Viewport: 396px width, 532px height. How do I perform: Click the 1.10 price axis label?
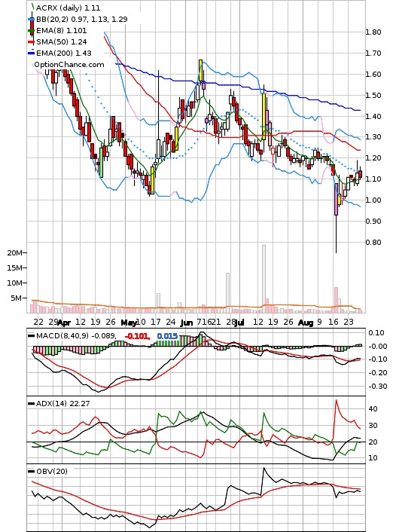pos(373,179)
